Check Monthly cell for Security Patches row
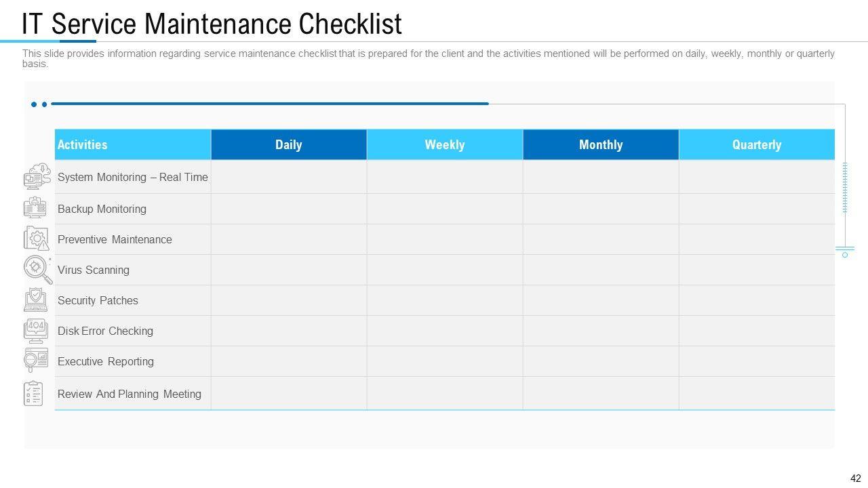Screen dimensions: 868x488 pos(600,300)
